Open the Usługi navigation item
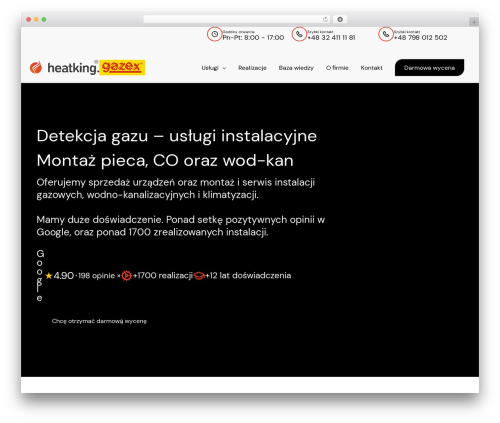Screen dimensions: 500x423 [210, 68]
